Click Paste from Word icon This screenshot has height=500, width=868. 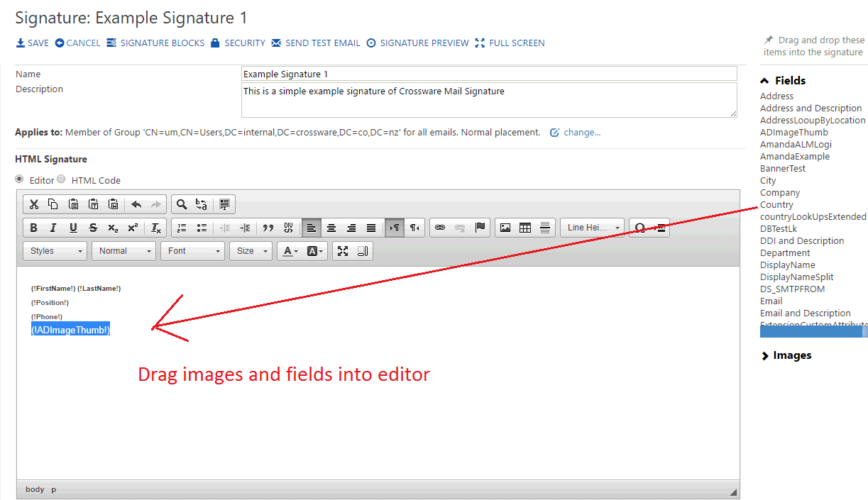113,204
